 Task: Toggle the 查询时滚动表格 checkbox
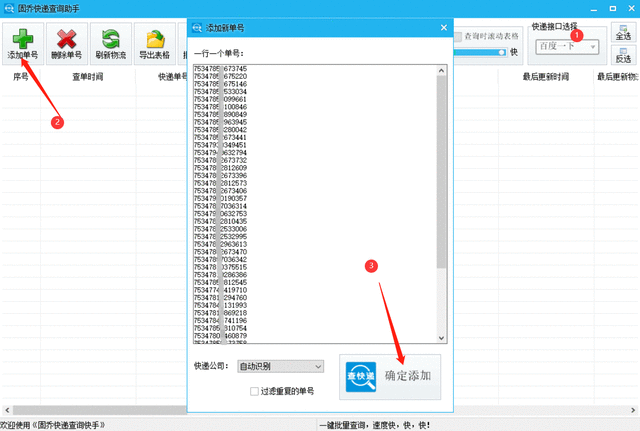coord(458,37)
